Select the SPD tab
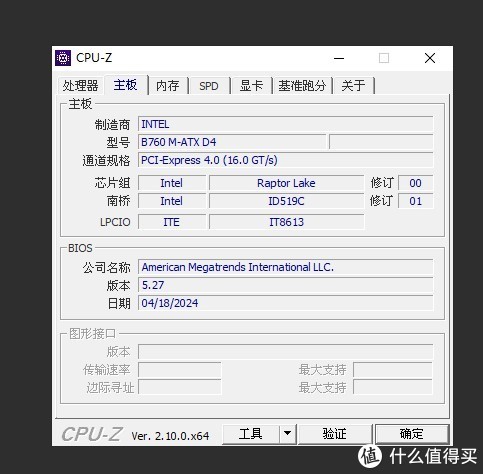Image resolution: width=483 pixels, height=474 pixels. coord(209,86)
